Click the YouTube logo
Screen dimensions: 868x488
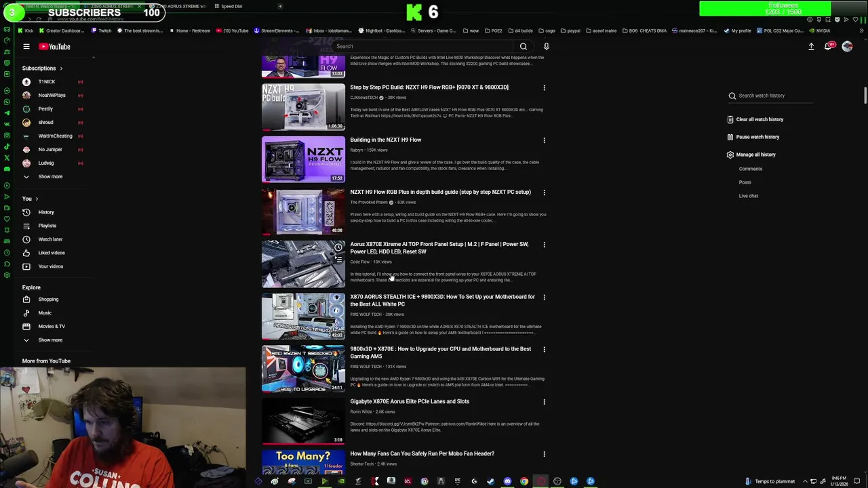[54, 47]
